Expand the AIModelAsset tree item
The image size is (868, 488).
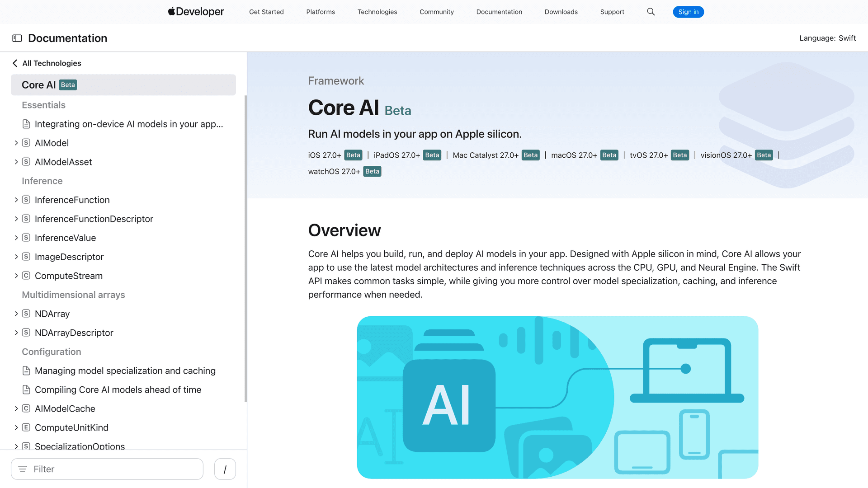pyautogui.click(x=16, y=162)
